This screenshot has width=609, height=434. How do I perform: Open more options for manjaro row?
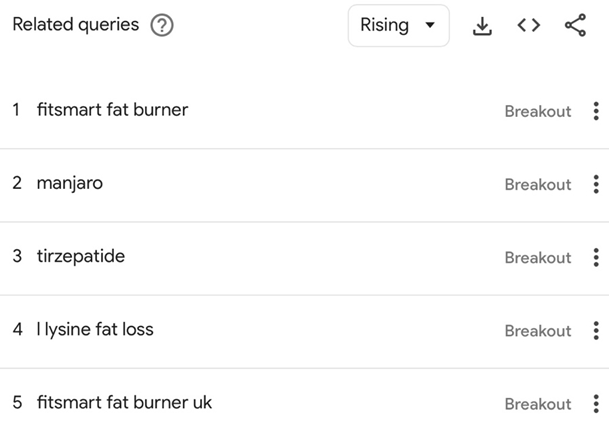click(596, 184)
